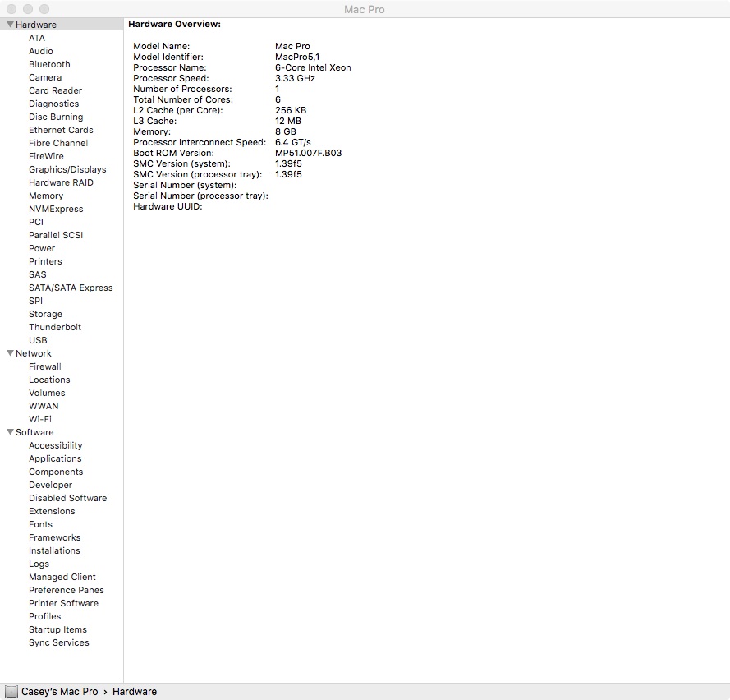Open Preference Panes section

click(x=67, y=590)
